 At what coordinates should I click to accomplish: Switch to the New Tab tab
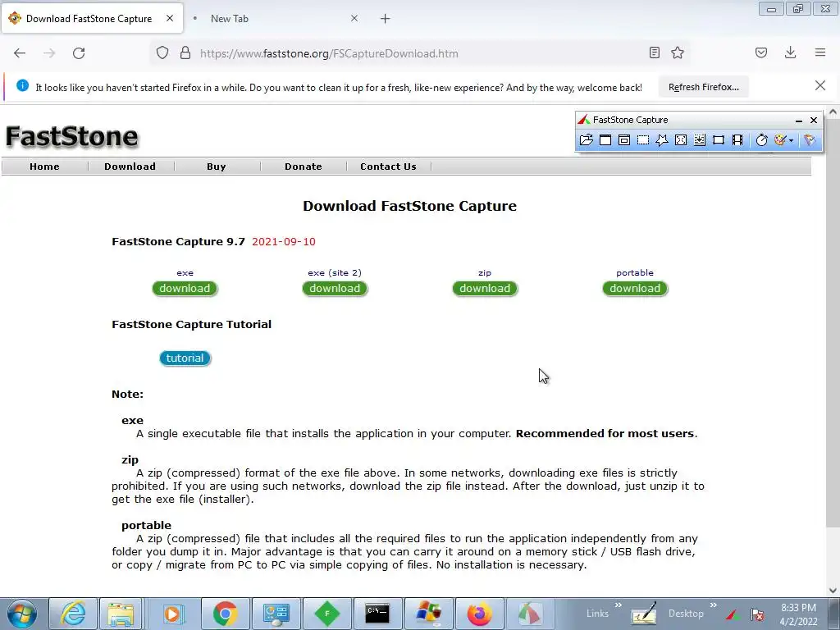point(276,19)
